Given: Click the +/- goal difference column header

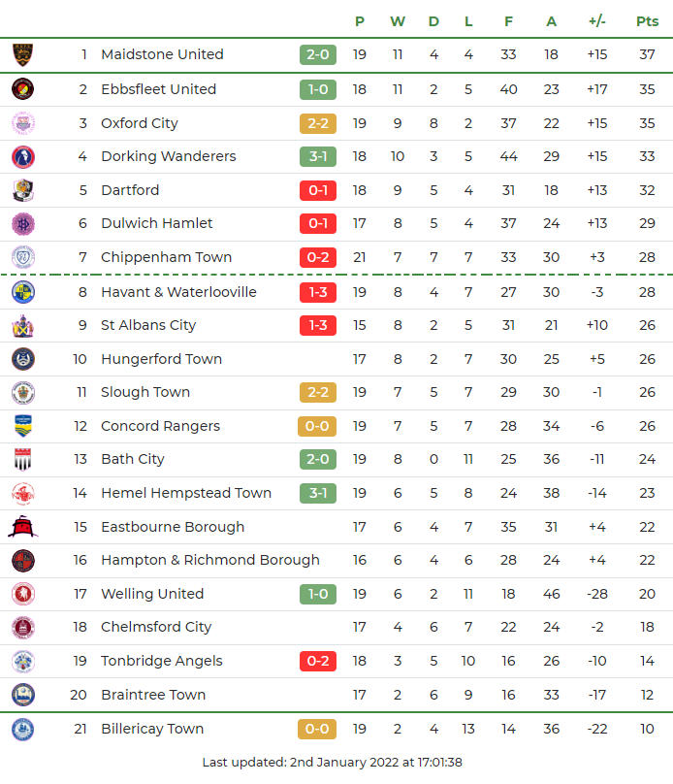Looking at the screenshot, I should [x=597, y=21].
